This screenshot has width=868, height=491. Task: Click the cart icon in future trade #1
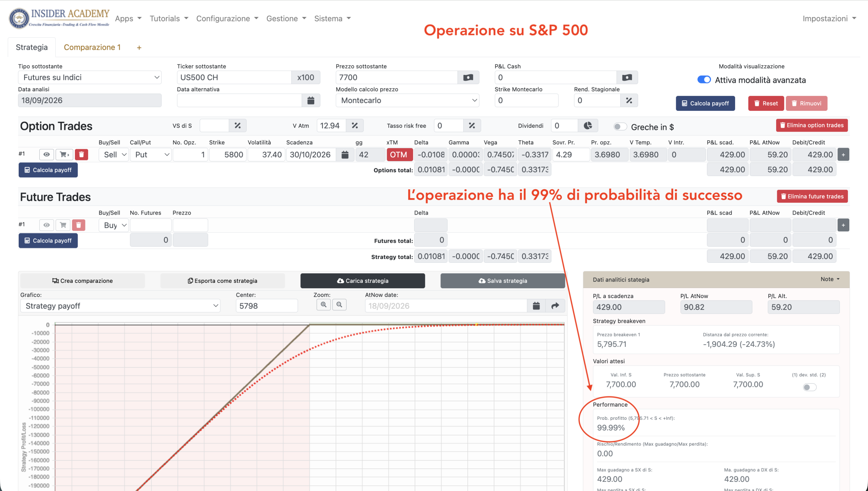click(x=63, y=225)
